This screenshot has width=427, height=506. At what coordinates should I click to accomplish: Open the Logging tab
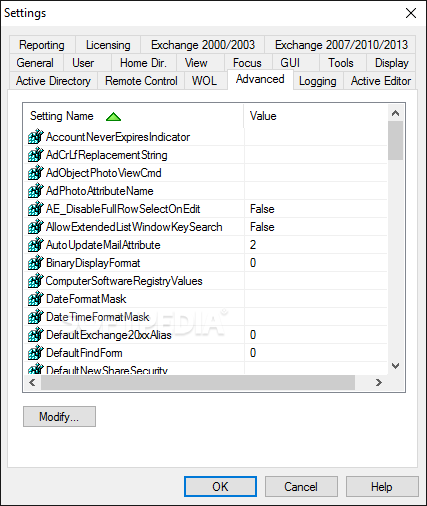pyautogui.click(x=317, y=81)
